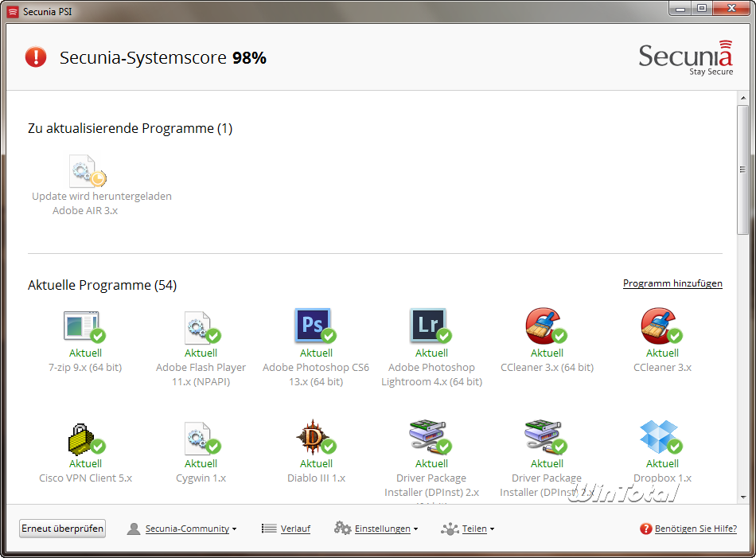This screenshot has width=756, height=558.
Task: Click the Aktuell label under 7-zip icon
Action: click(85, 353)
